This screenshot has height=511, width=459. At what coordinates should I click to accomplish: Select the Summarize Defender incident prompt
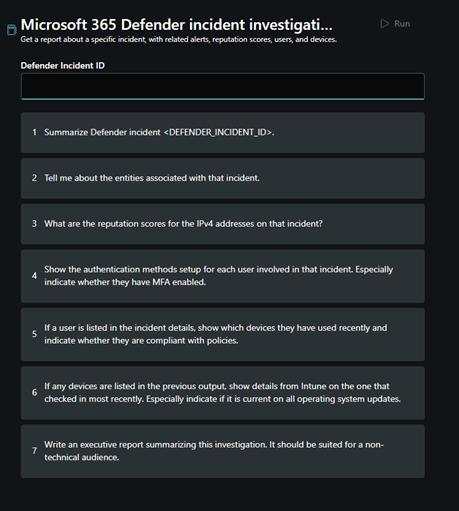click(223, 133)
